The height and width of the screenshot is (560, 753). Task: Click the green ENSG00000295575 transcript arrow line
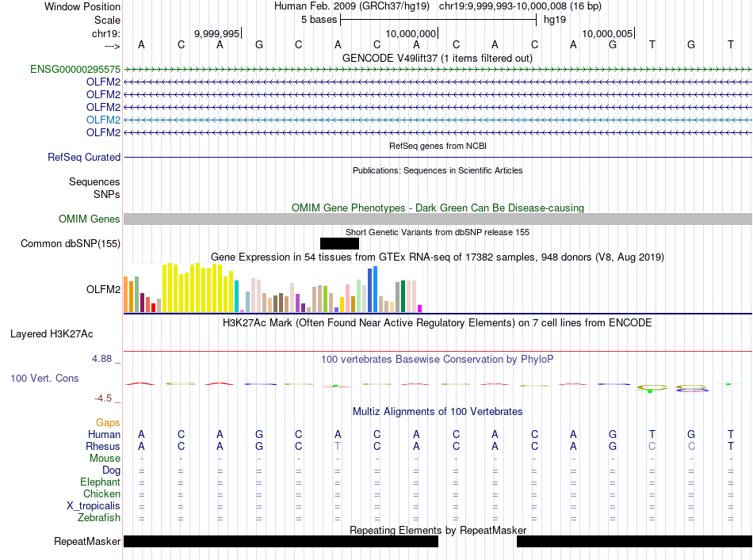click(438, 70)
